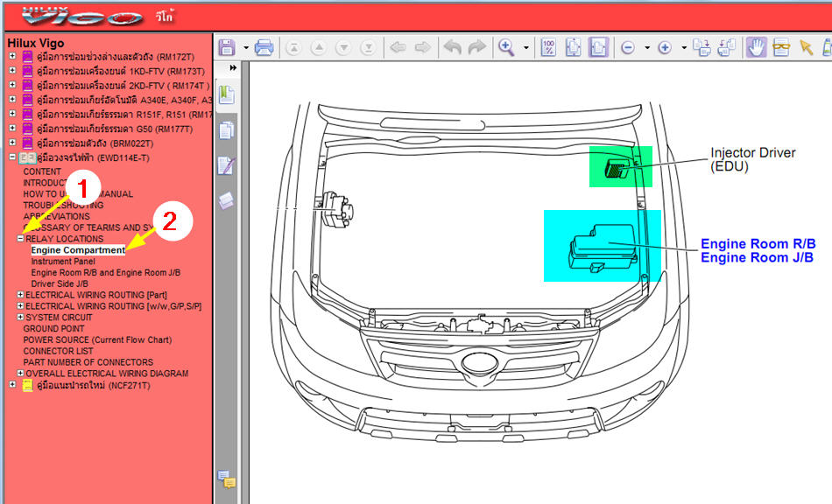
Task: Rotate pages counterclockwise icon
Action: [x=726, y=48]
